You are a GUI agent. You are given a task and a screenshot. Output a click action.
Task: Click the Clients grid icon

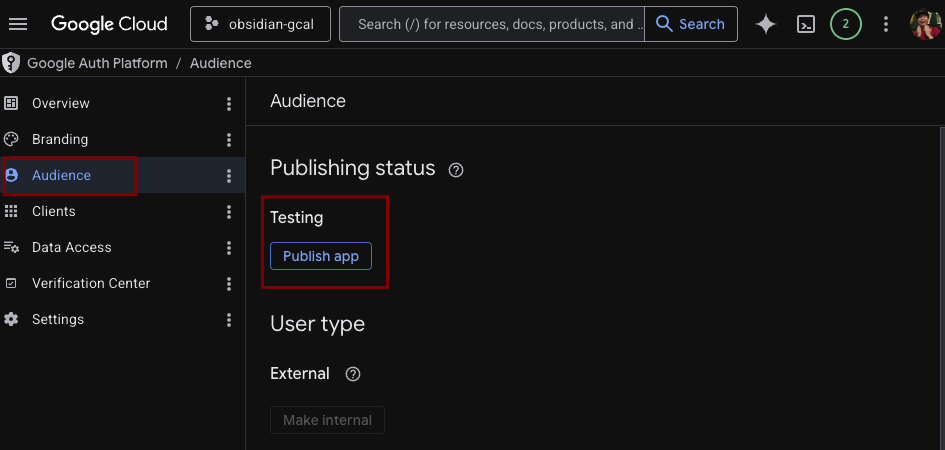[x=11, y=211]
